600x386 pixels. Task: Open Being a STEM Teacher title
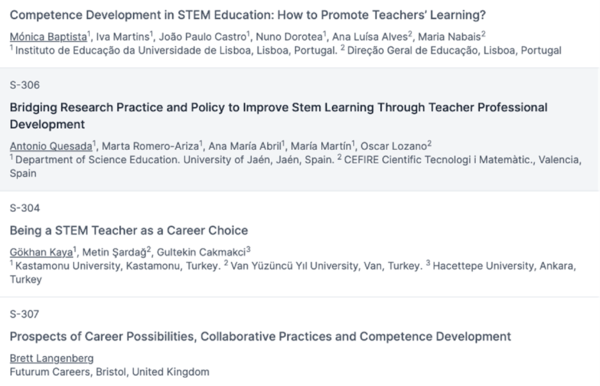(x=129, y=231)
